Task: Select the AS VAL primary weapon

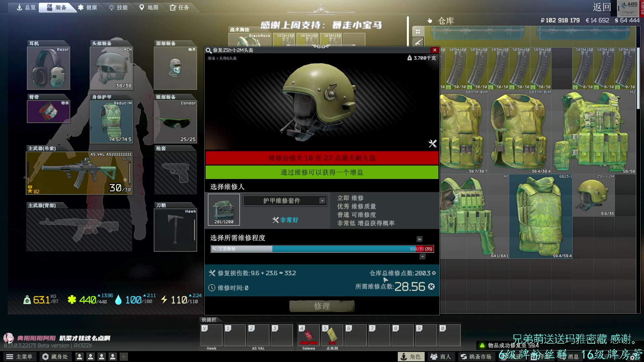Action: (79, 173)
